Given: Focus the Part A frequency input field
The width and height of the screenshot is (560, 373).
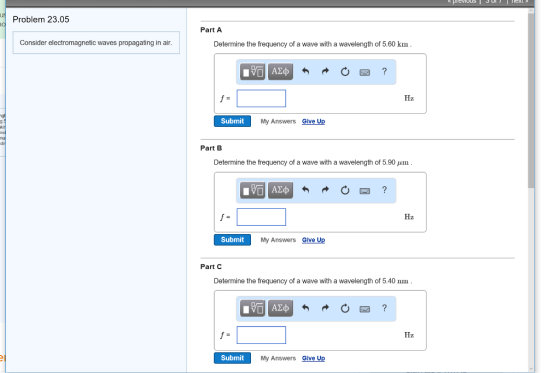Looking at the screenshot, I should tap(261, 98).
